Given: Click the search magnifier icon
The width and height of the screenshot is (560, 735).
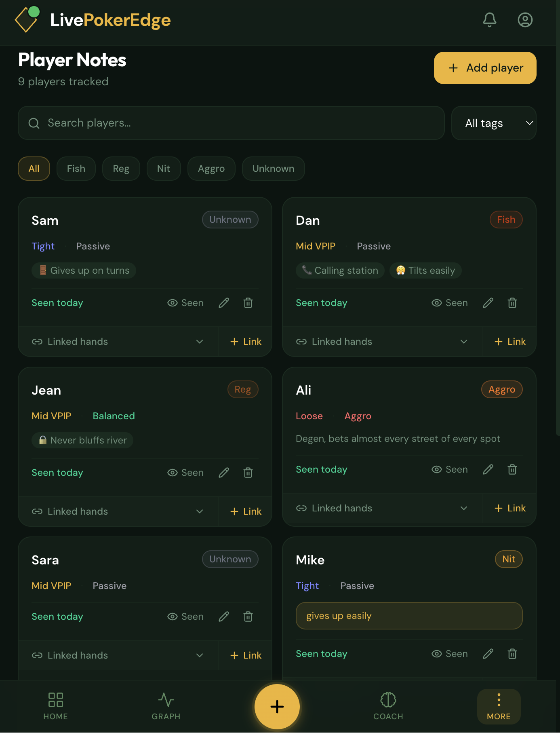Looking at the screenshot, I should pos(34,123).
